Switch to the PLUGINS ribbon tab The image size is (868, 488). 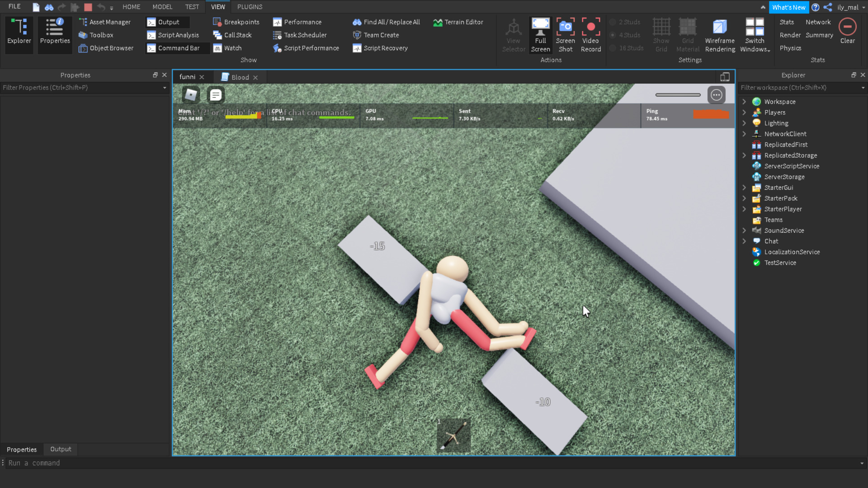(250, 7)
